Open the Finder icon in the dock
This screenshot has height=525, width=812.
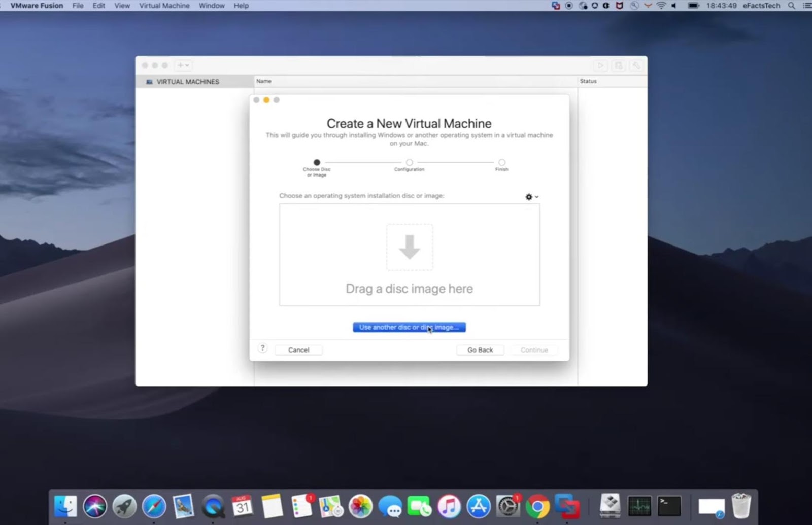pos(65,506)
